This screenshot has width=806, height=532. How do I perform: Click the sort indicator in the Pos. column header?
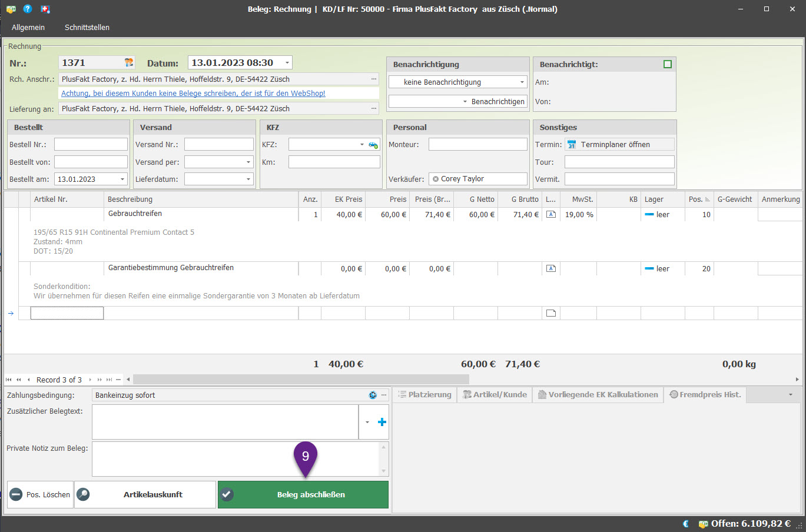tap(707, 199)
